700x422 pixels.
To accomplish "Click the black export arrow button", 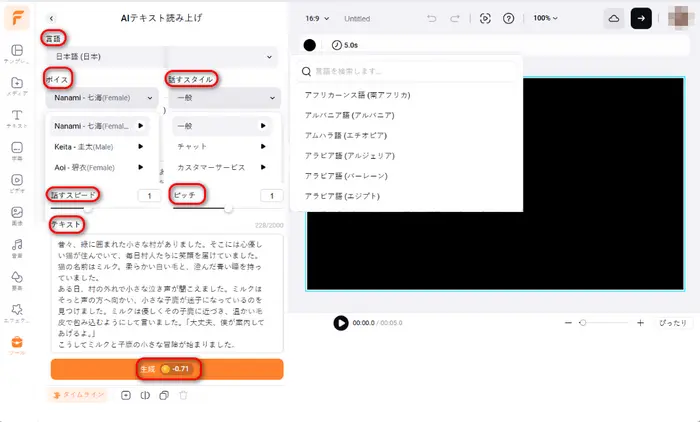I will 641,18.
